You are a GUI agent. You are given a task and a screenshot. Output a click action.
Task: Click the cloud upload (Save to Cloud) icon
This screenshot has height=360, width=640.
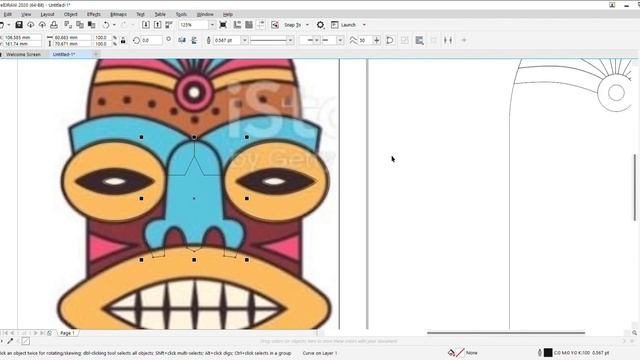click(42, 25)
